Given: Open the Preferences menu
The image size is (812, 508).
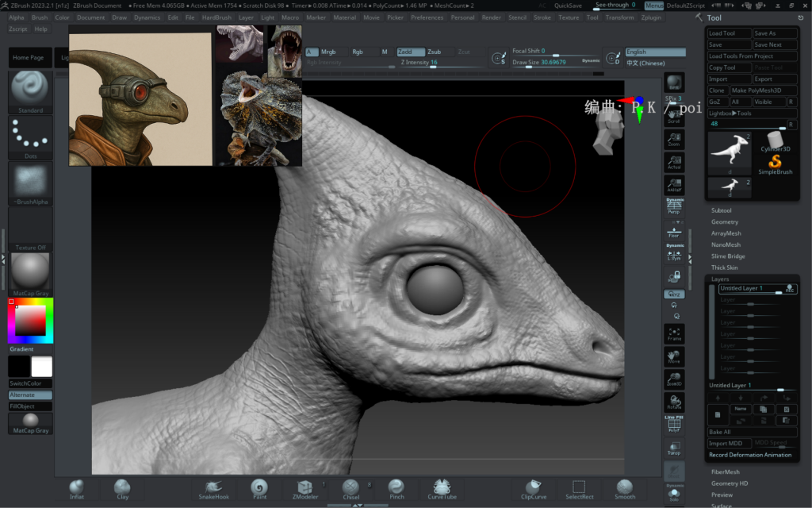Looking at the screenshot, I should (x=427, y=17).
